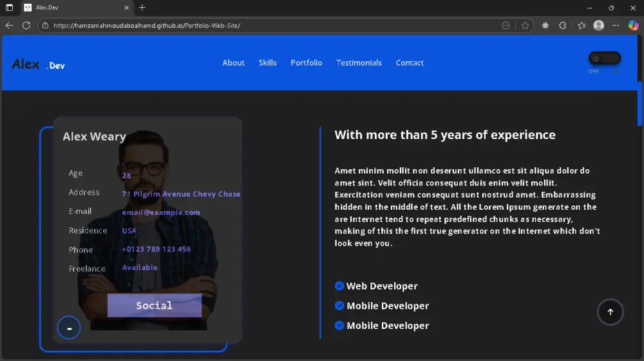This screenshot has height=361, width=644.
Task: Click the phone number +0123 789 123 456
Action: [156, 249]
